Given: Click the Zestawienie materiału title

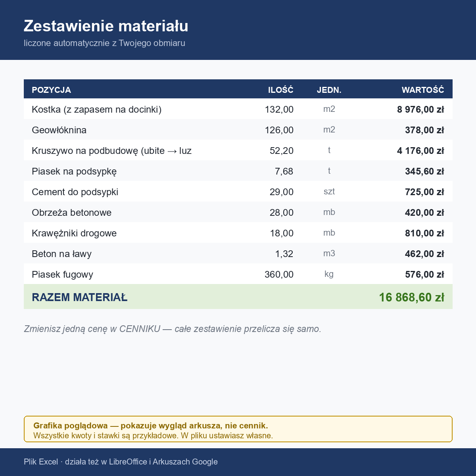Looking at the screenshot, I should coord(106,26).
